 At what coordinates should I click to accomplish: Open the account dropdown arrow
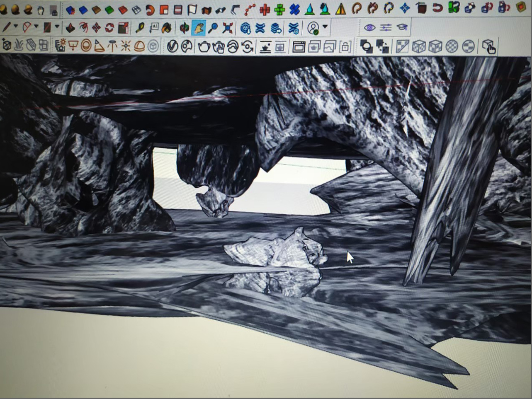point(325,27)
